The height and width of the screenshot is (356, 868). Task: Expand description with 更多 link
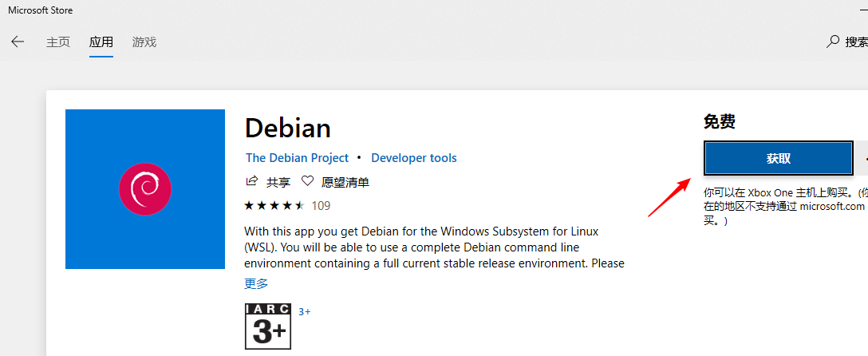(x=256, y=283)
